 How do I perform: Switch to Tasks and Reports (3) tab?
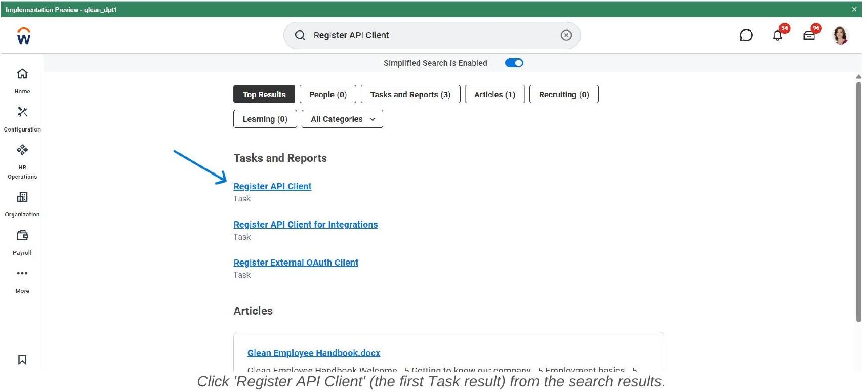[410, 94]
